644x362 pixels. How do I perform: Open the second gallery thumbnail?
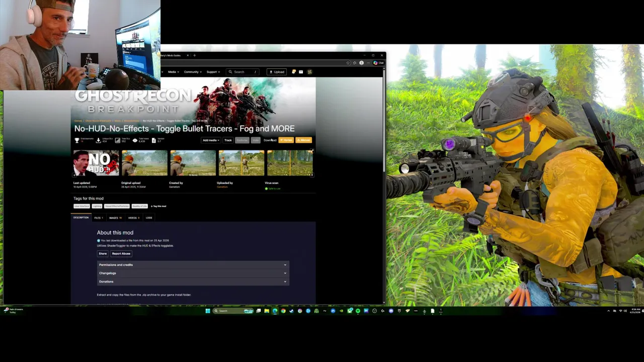tap(144, 163)
